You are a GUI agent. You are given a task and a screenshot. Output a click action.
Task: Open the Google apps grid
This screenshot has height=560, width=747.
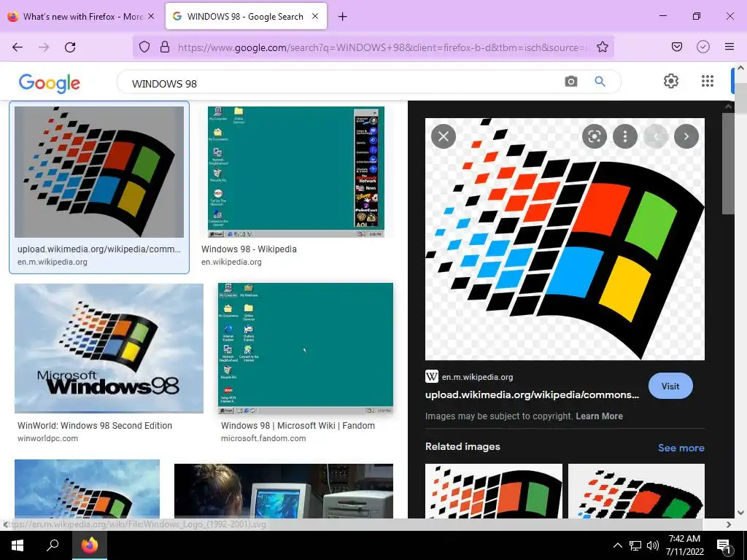(708, 81)
